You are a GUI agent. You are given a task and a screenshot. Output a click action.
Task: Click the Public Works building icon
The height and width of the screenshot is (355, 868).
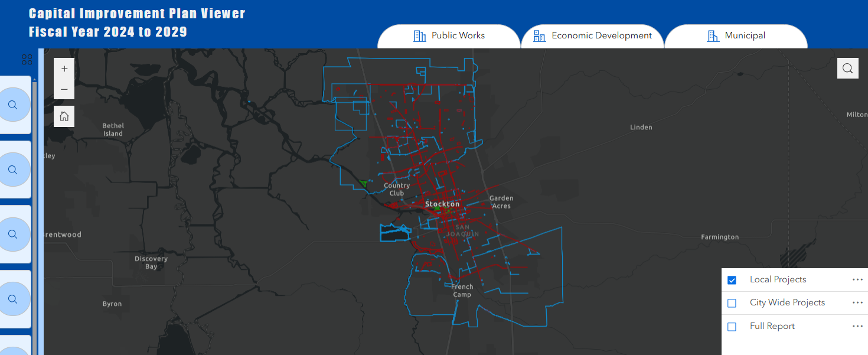420,36
